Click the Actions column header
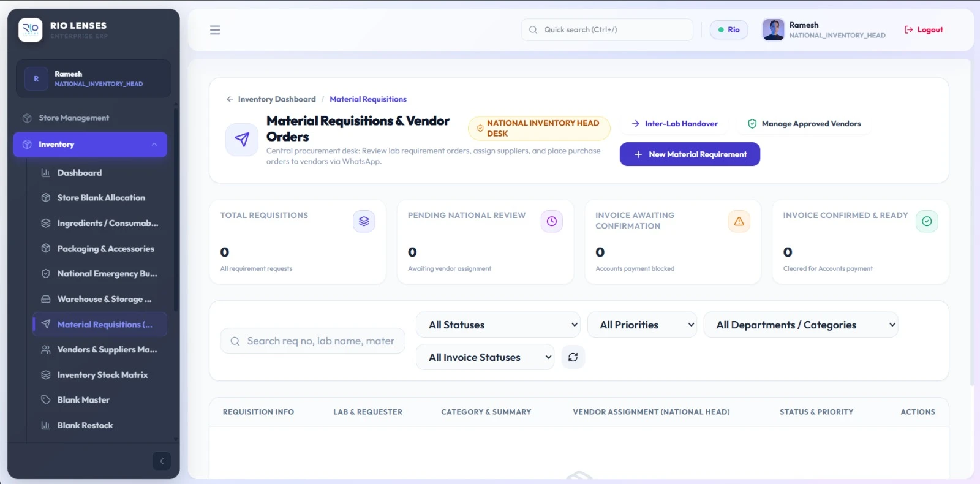Screen dimensions: 980x484 (x=918, y=412)
